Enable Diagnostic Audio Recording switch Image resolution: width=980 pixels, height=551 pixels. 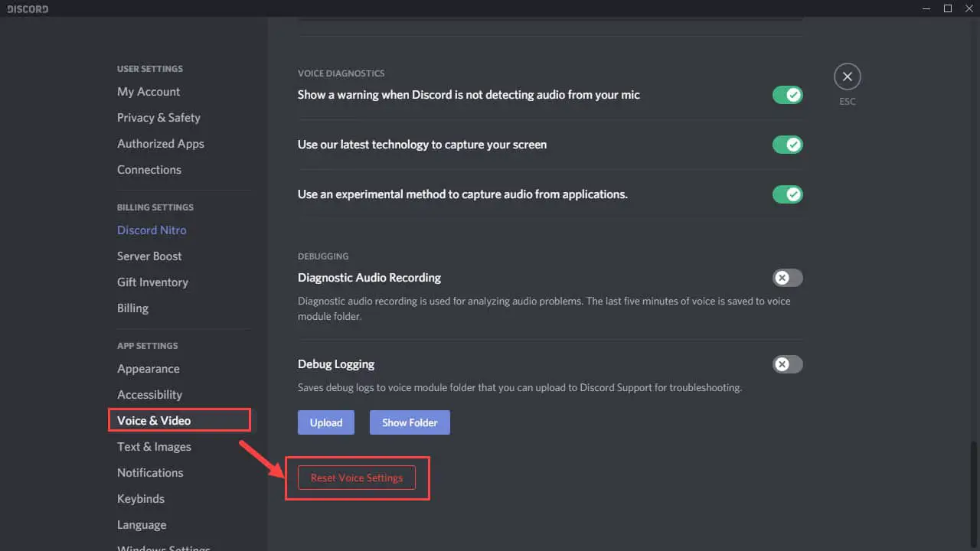click(x=787, y=278)
